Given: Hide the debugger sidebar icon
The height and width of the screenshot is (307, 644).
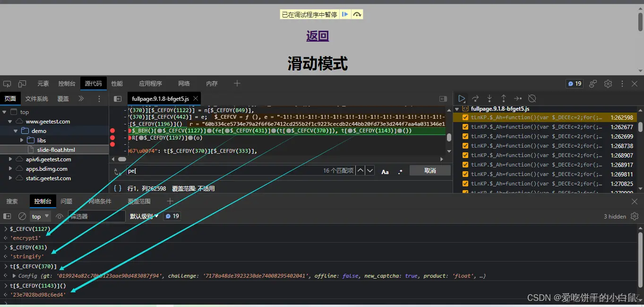Looking at the screenshot, I should [x=443, y=99].
